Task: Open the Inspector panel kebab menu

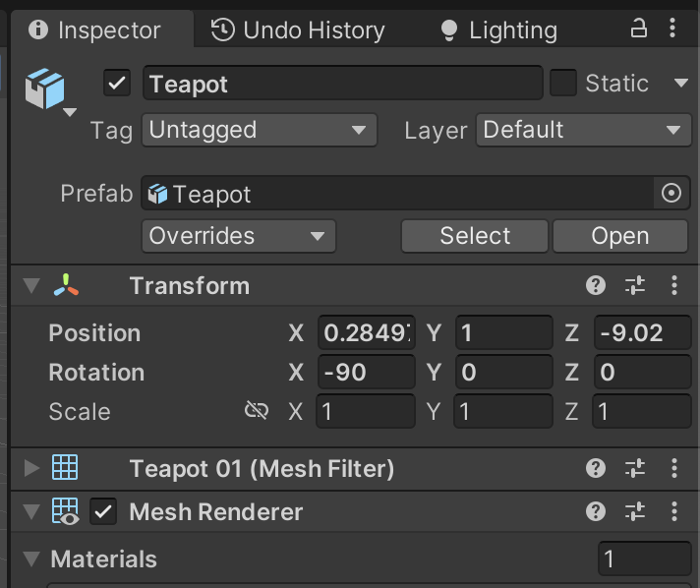Action: click(672, 29)
